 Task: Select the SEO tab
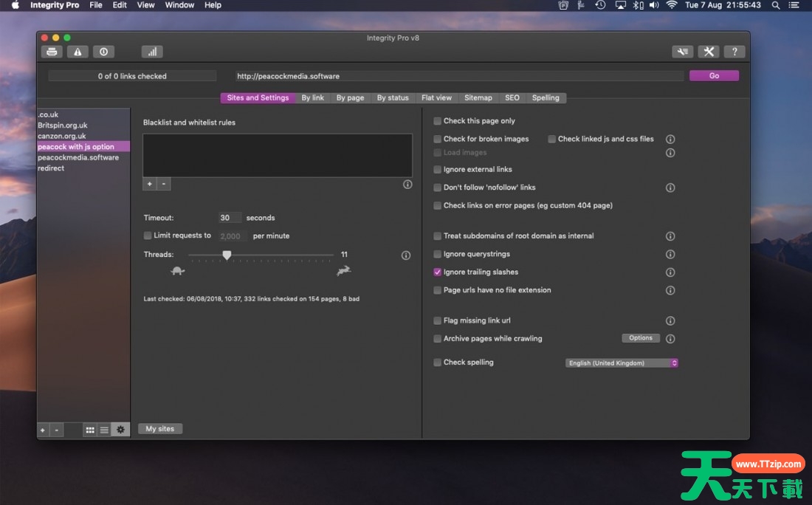(x=512, y=97)
